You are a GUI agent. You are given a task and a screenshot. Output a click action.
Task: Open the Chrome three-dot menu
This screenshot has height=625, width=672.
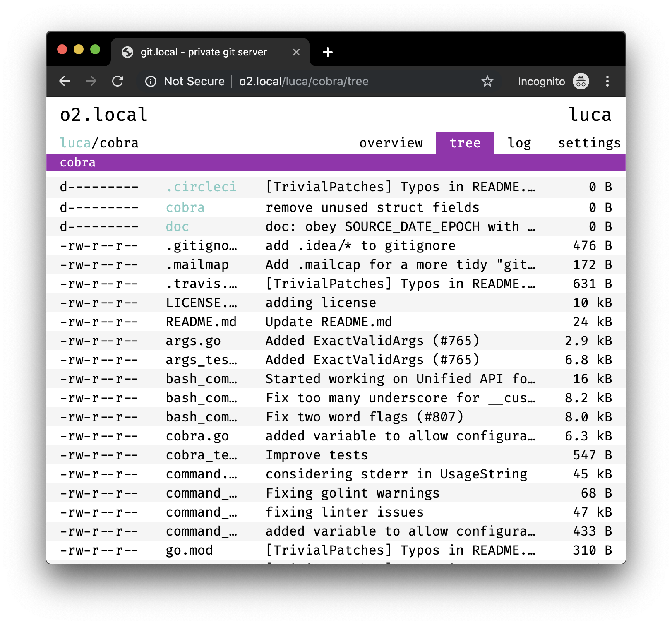pos(607,81)
